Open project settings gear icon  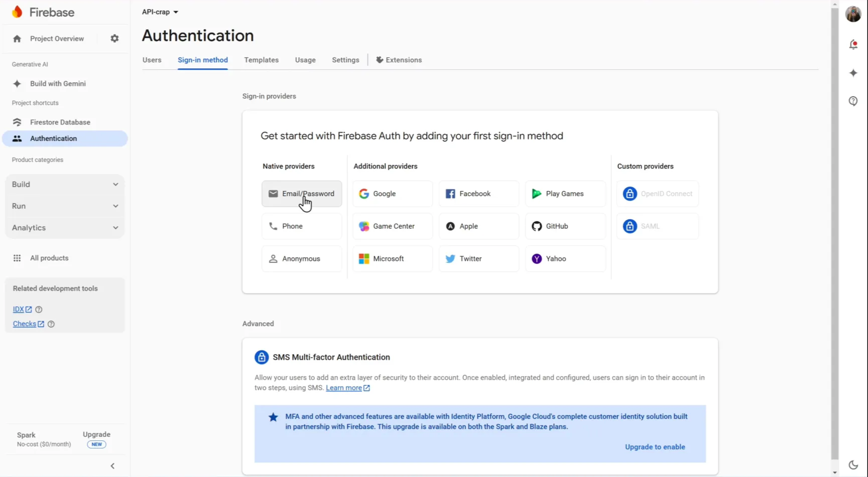point(114,39)
